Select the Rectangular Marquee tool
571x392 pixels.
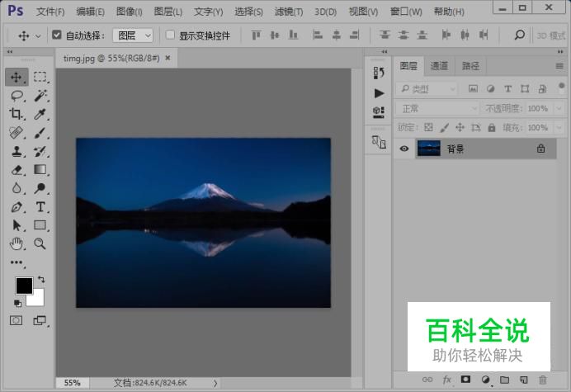coord(40,78)
